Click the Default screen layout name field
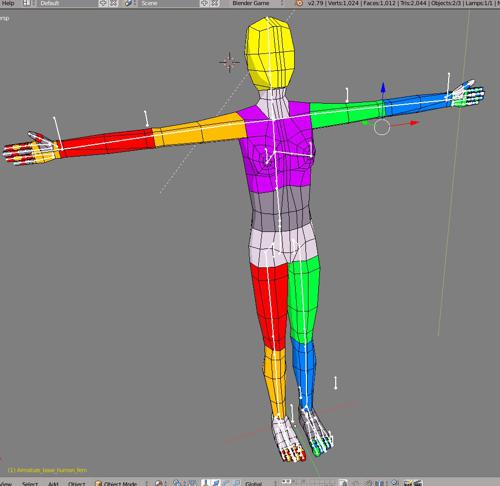 pyautogui.click(x=67, y=3)
